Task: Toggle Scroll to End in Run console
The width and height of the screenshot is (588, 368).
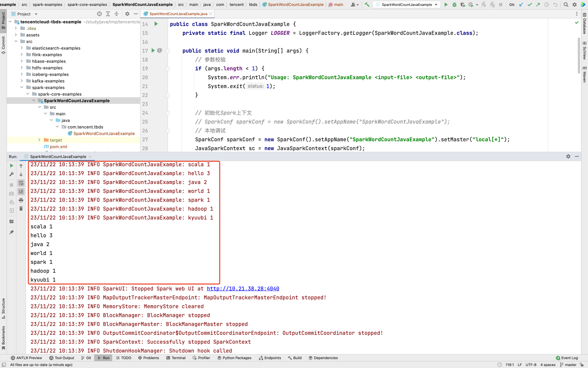Action: click(21, 191)
